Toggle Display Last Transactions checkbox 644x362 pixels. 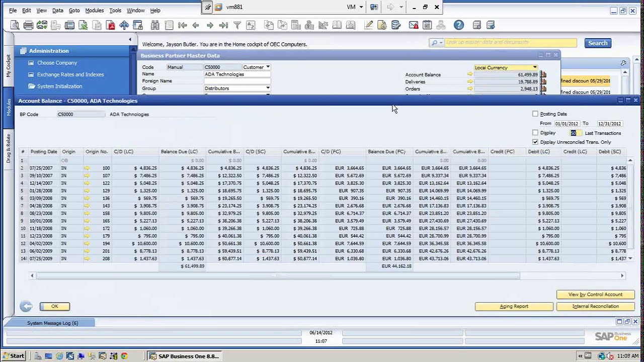(x=535, y=133)
